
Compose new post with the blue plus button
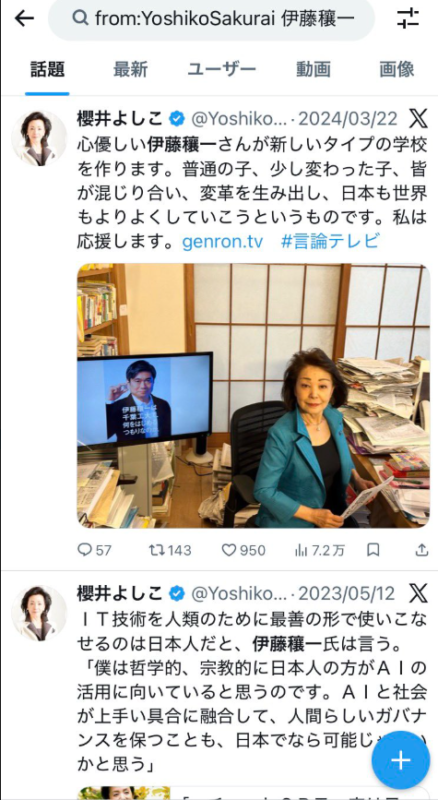401,760
